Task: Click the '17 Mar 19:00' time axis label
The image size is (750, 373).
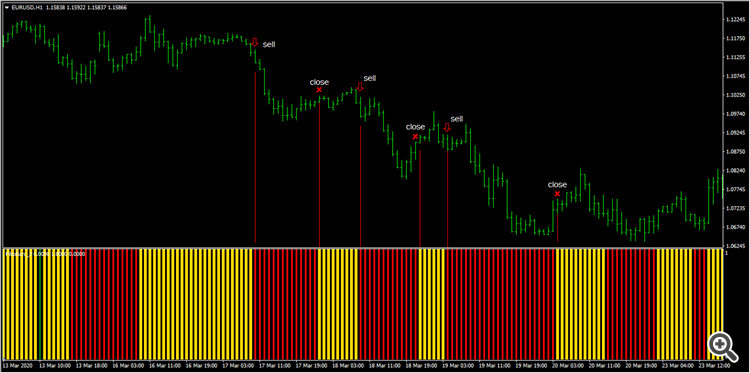Action: coord(310,365)
